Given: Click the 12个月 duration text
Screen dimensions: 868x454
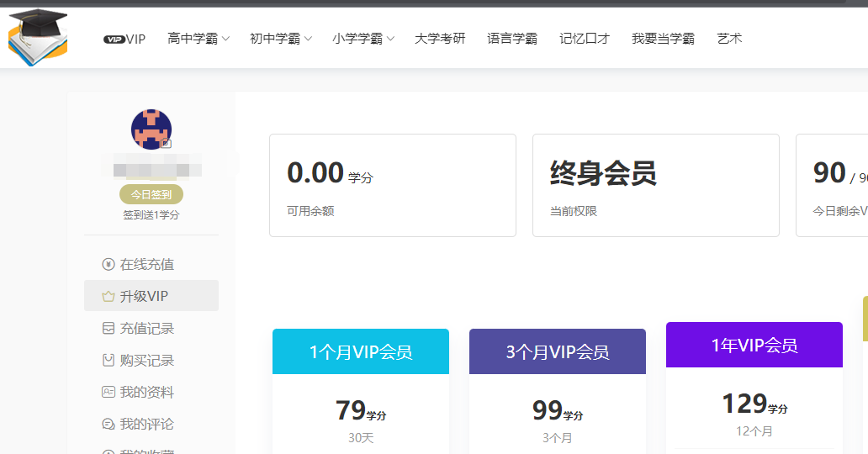Looking at the screenshot, I should [754, 431].
